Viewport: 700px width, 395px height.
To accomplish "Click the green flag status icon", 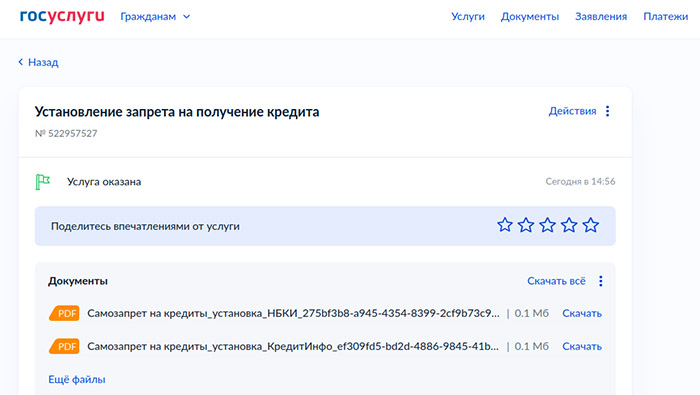I will tap(43, 182).
